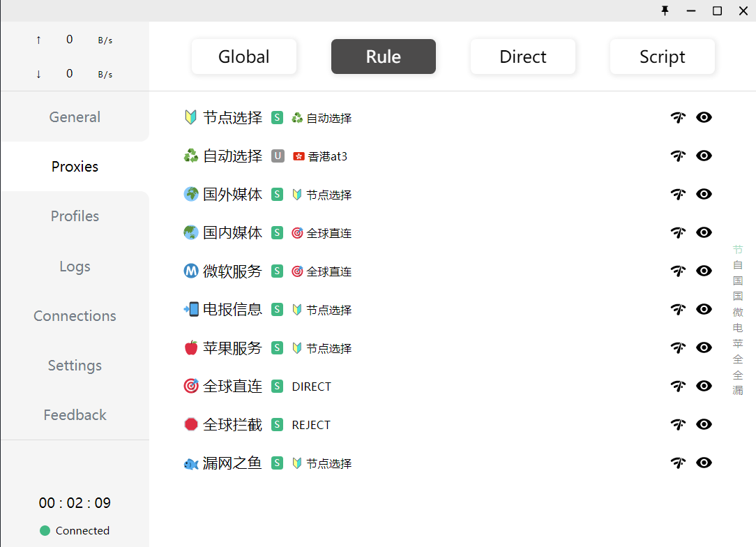Switch proxy mode to Global
756x547 pixels.
pyautogui.click(x=244, y=57)
